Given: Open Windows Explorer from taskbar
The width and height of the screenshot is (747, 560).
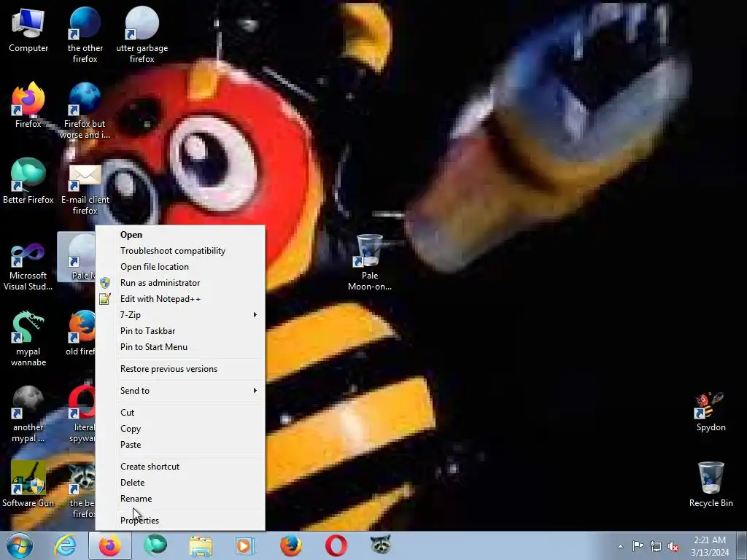Looking at the screenshot, I should pos(201,545).
